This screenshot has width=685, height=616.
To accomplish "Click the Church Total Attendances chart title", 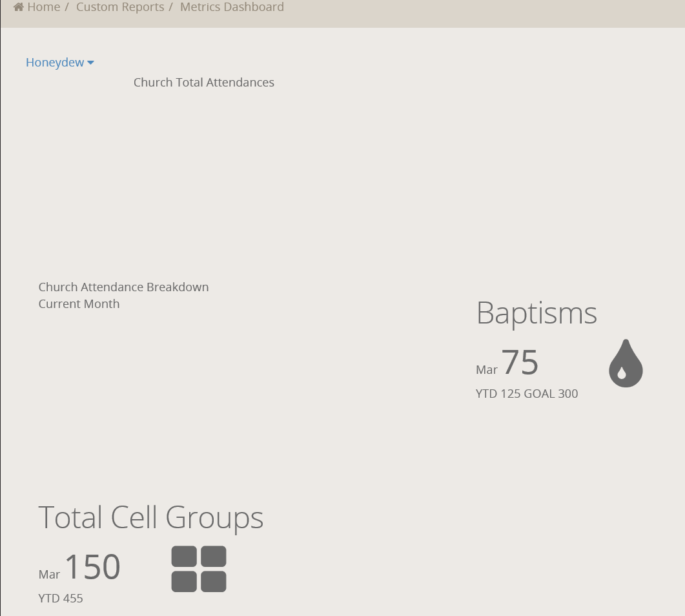I will 204,83.
